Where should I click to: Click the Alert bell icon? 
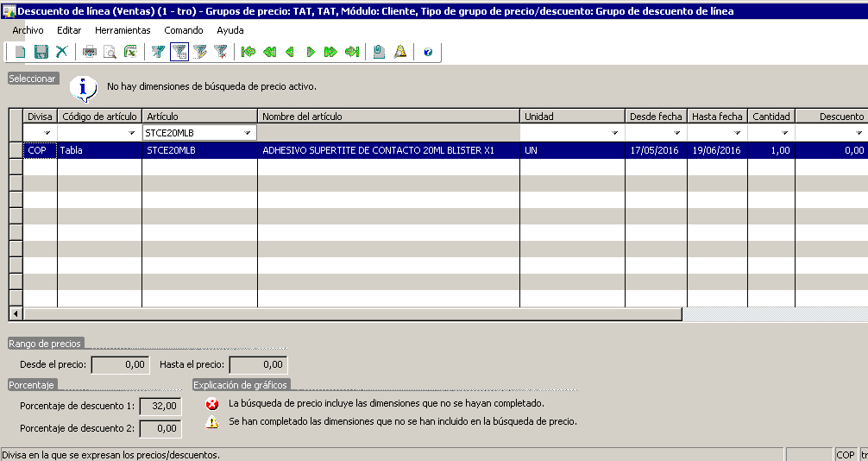click(399, 52)
